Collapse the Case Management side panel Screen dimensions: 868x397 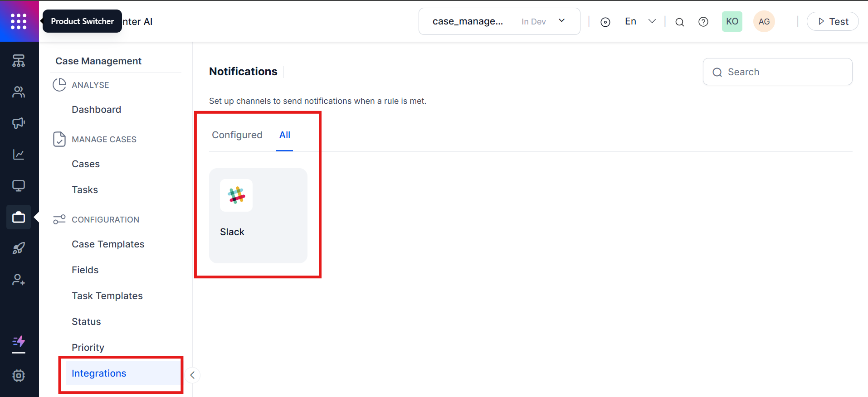click(x=192, y=375)
